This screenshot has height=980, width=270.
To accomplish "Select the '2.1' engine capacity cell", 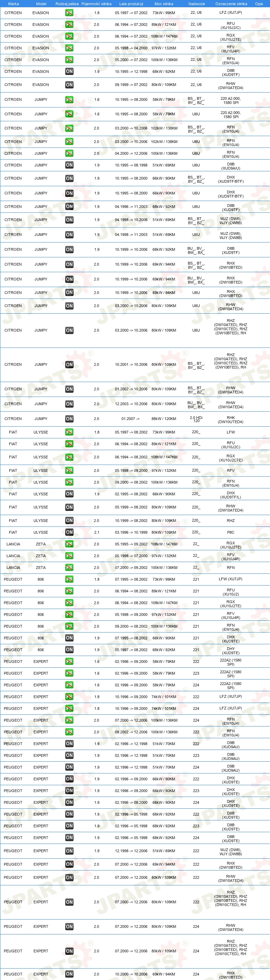I will (x=97, y=532).
